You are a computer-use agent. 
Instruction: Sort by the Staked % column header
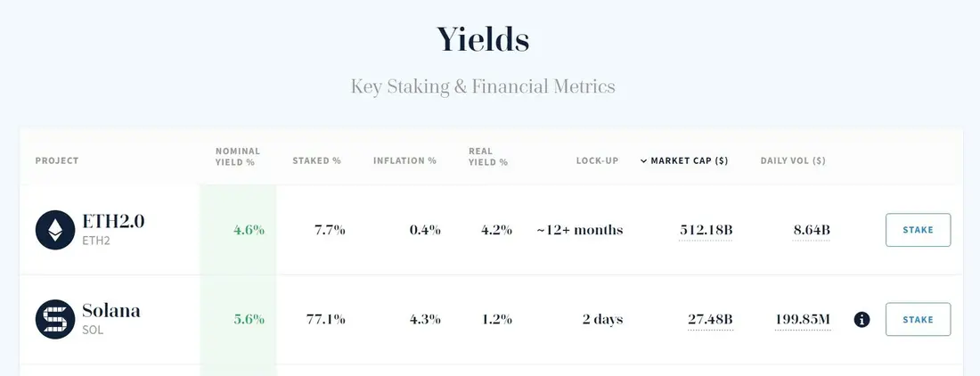(316, 160)
